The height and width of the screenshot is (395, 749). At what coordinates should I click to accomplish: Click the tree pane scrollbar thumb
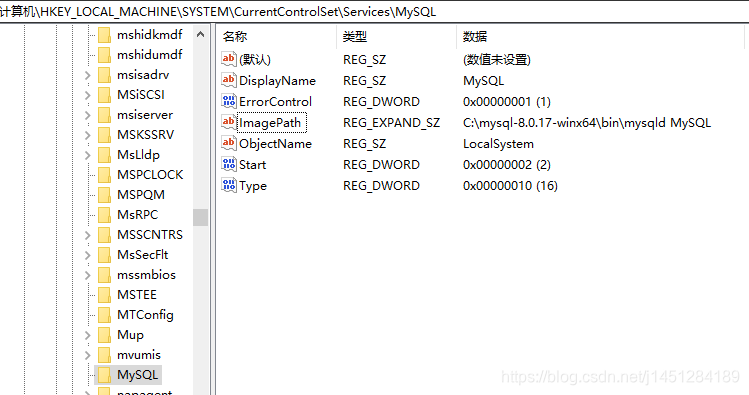pyautogui.click(x=201, y=217)
